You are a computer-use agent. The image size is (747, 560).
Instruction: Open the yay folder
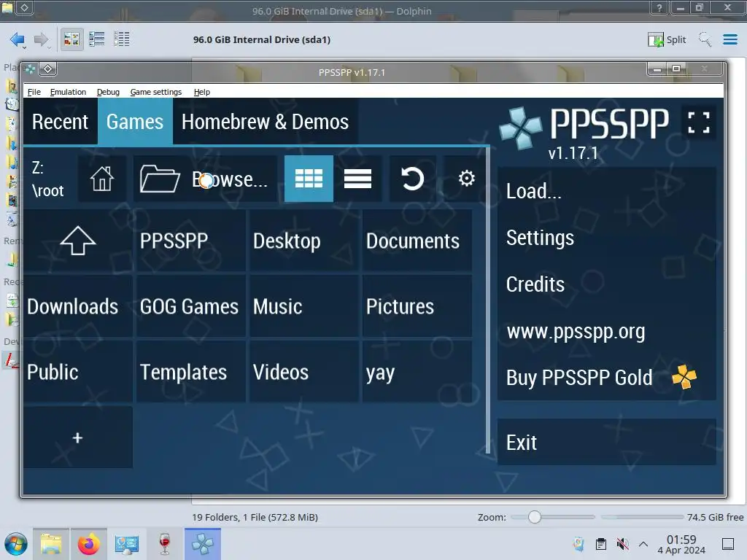[417, 372]
